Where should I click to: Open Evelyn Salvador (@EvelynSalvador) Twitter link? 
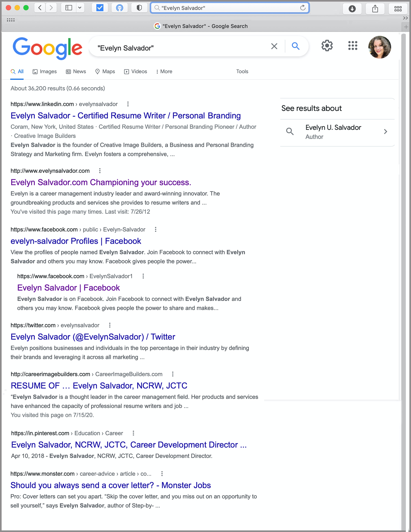pyautogui.click(x=93, y=337)
